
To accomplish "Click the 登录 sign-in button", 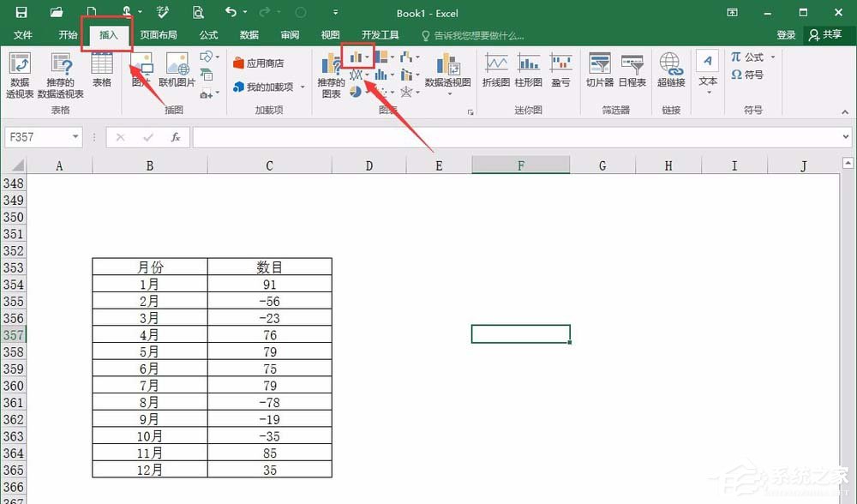I will tap(786, 35).
